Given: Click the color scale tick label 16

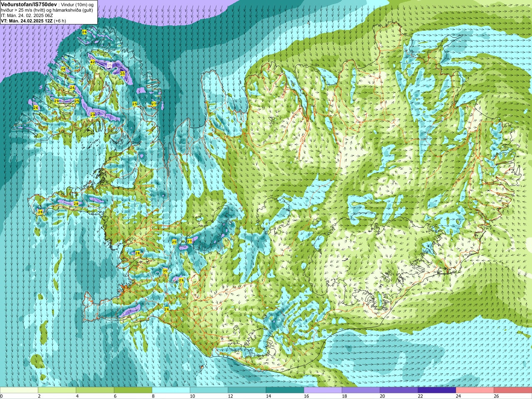Looking at the screenshot, I should point(306,397).
